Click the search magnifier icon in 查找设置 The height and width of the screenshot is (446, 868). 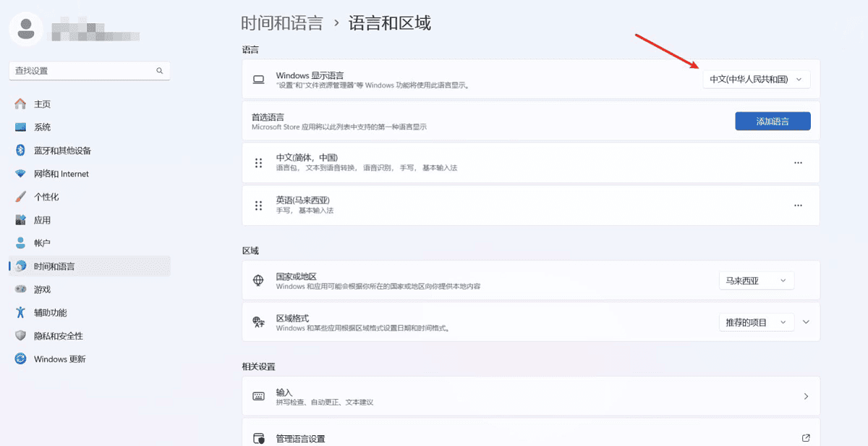coord(160,71)
